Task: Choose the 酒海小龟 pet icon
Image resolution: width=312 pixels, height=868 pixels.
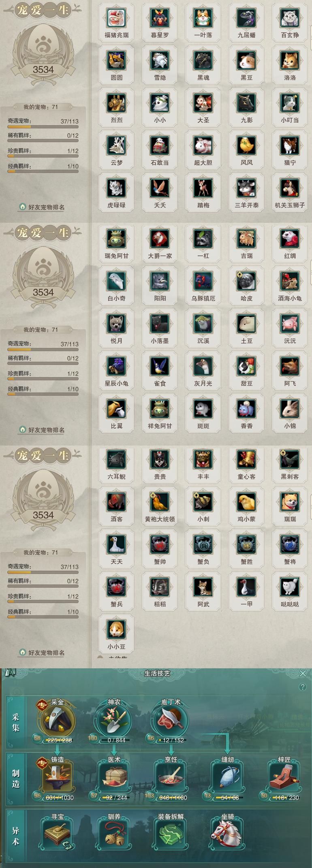Action: coord(290,282)
